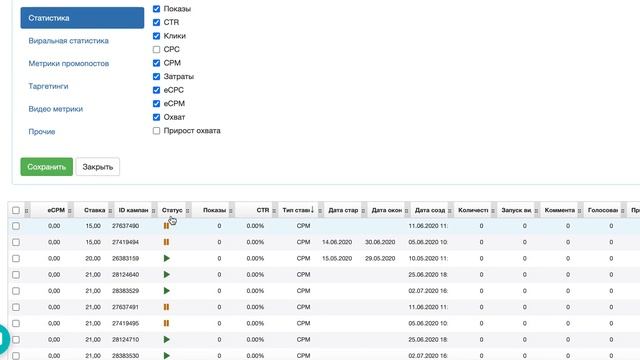Viewport: 640px width, 360px height.
Task: Click the grip icon right of the Запуск ви header
Action: (536, 211)
